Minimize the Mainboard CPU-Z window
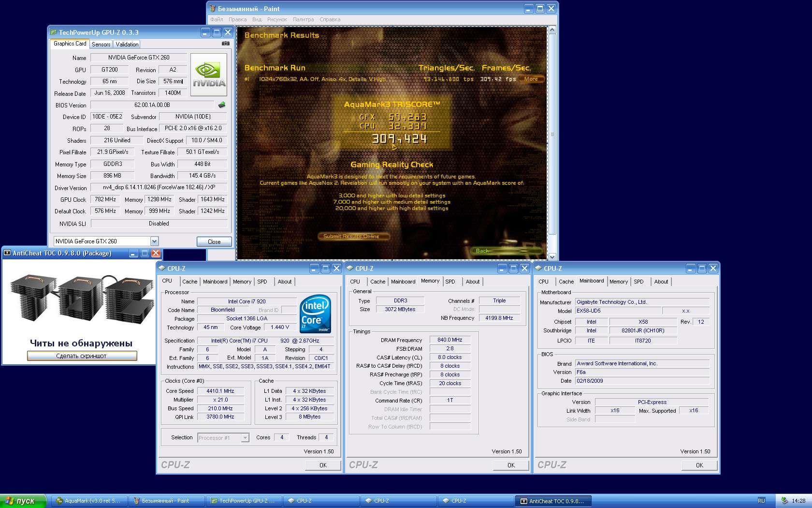This screenshot has height=508, width=812. coord(691,268)
